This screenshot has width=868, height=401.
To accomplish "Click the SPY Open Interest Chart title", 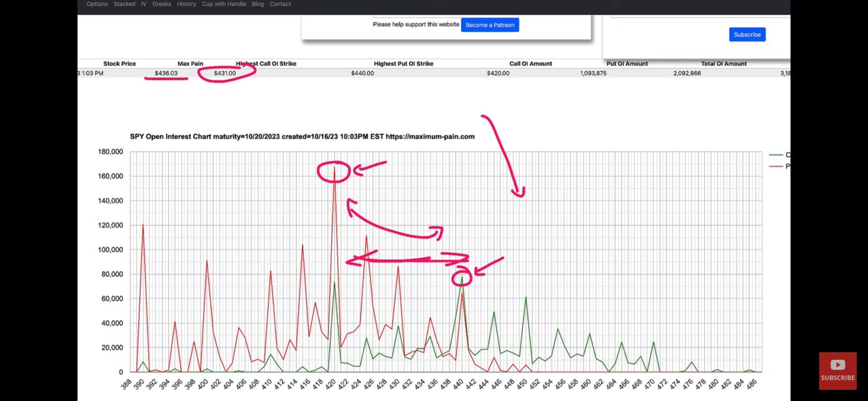I will (302, 136).
